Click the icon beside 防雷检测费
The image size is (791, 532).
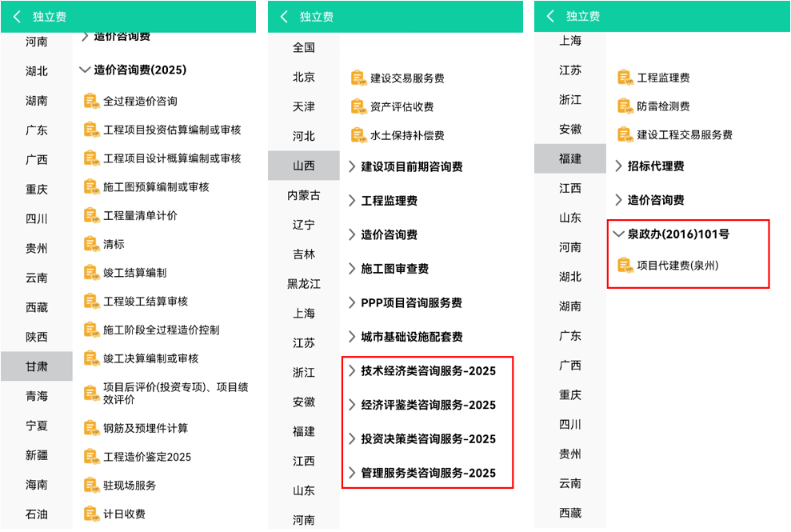pos(624,106)
